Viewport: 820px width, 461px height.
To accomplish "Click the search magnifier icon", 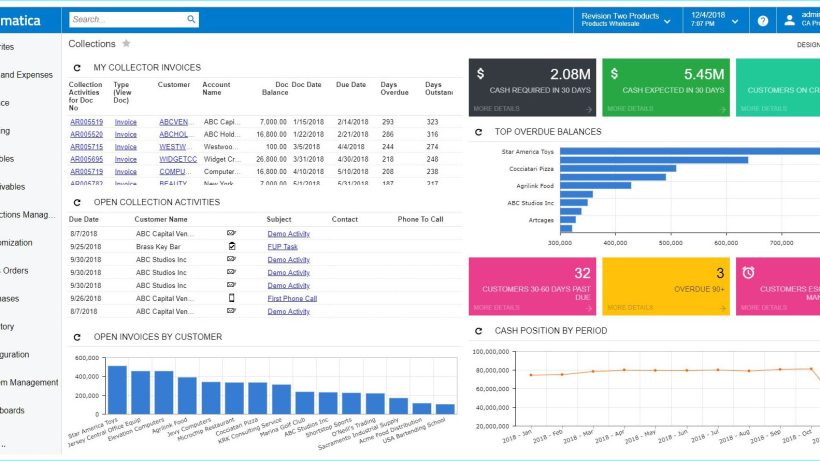I will [x=191, y=19].
